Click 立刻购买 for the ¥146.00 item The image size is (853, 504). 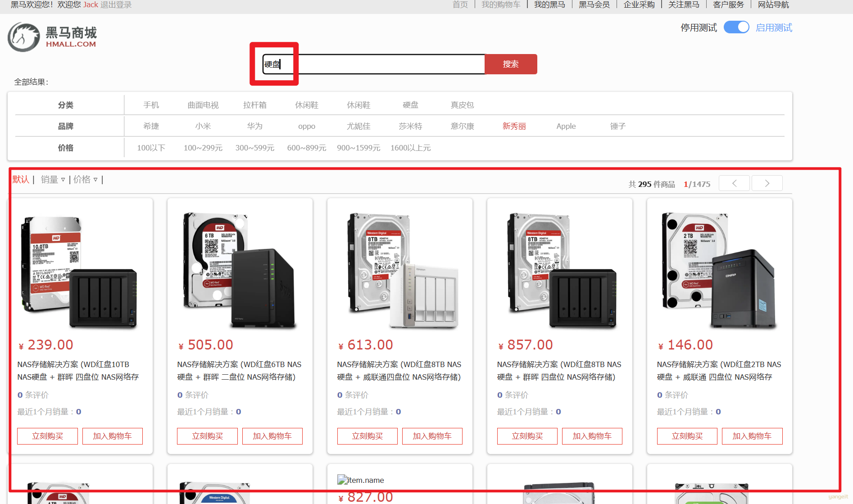pyautogui.click(x=687, y=436)
